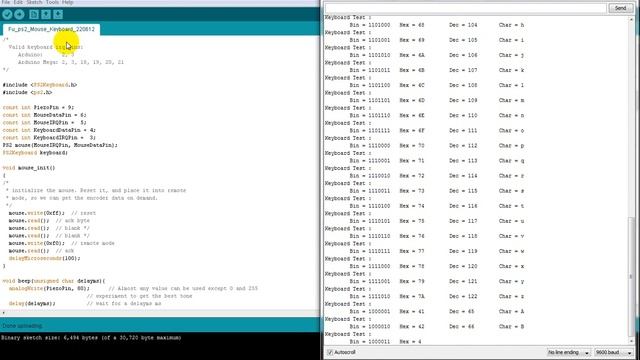Click the Dec = 112 value in serial output
The image size is (640, 360).
pyautogui.click(x=463, y=146)
